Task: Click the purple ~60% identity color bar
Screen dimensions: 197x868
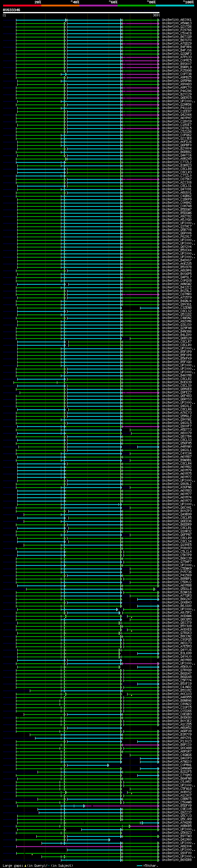Action: 99,6
